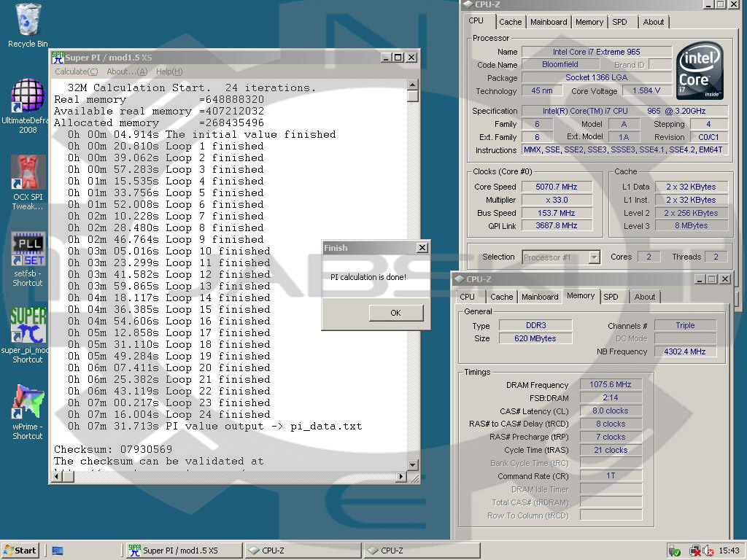Viewport: 747px width, 560px height.
Task: Switch to Cache tab in upper CPU-Z
Action: pos(510,22)
